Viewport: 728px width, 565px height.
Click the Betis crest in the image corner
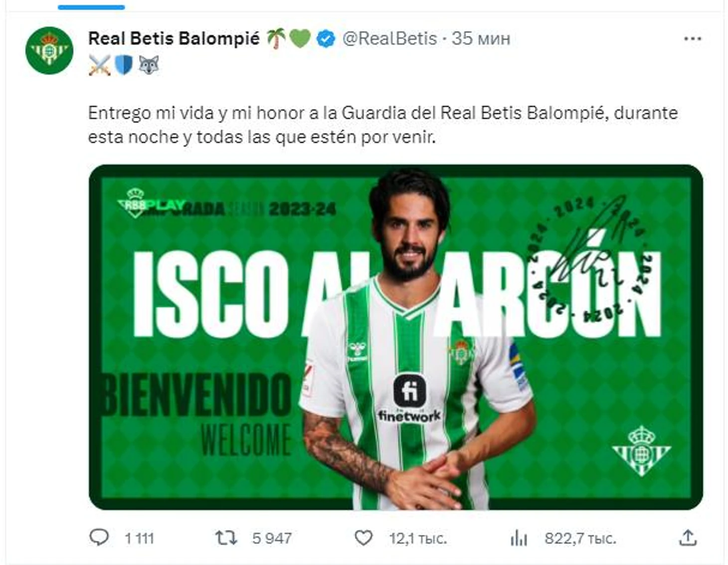(x=641, y=450)
